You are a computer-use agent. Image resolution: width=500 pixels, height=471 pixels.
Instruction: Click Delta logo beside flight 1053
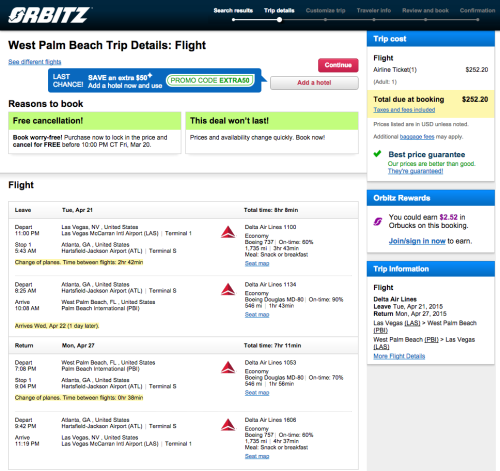click(228, 367)
